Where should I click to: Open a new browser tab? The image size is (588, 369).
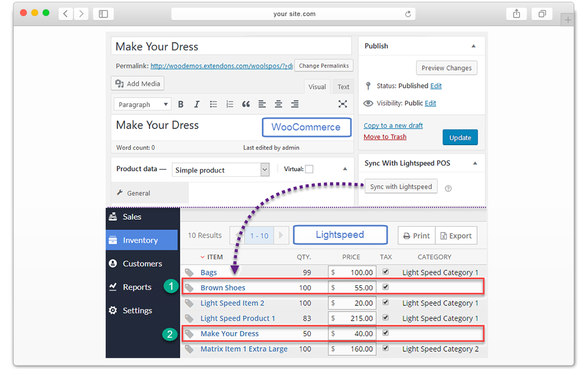(x=568, y=20)
